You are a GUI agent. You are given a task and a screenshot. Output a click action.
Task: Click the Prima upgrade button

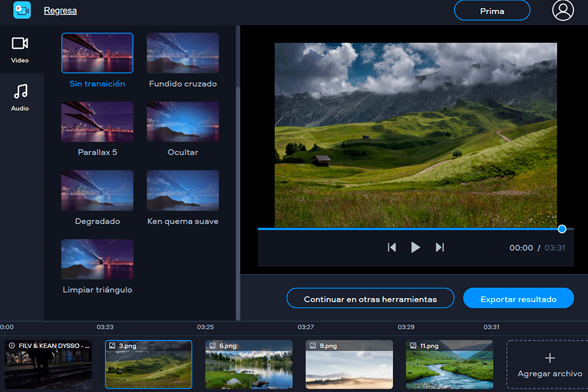[492, 11]
